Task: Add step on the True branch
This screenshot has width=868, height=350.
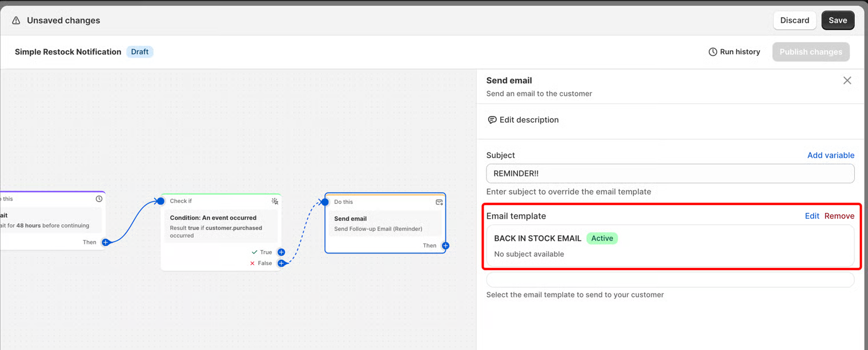Action: (x=281, y=252)
